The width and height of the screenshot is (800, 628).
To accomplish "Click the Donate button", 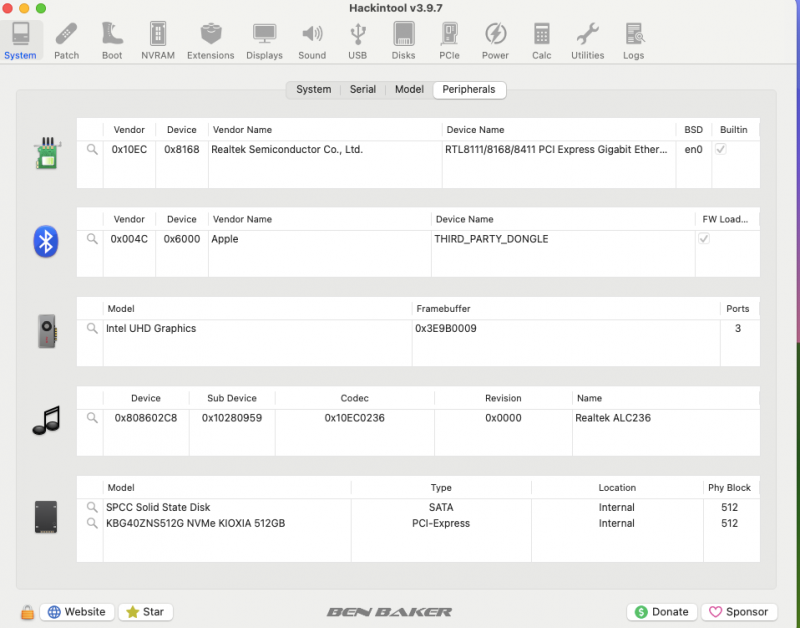I will click(661, 611).
